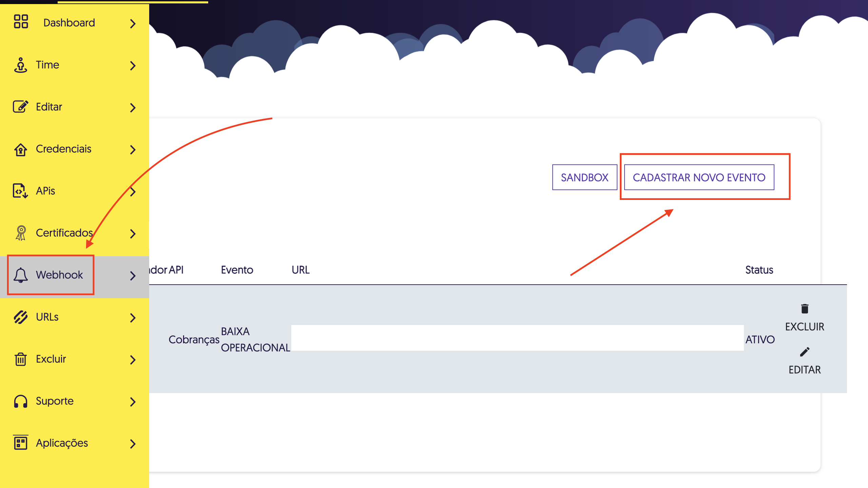
Task: Click the Dashboard grid icon
Action: point(21,21)
